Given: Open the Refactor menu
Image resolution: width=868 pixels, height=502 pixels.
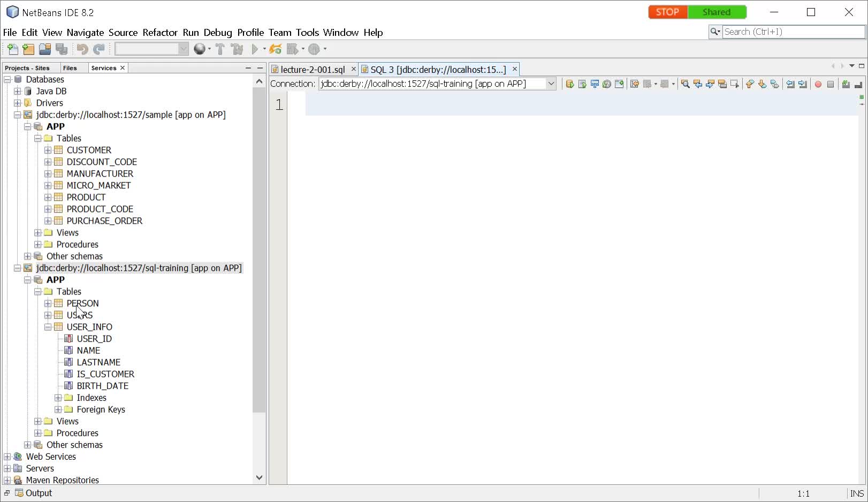Looking at the screenshot, I should [160, 33].
